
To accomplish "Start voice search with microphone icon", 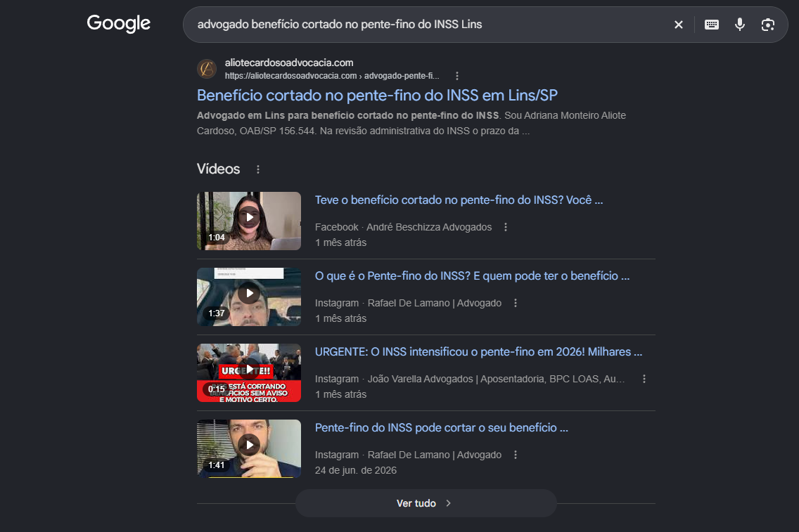I will click(739, 25).
